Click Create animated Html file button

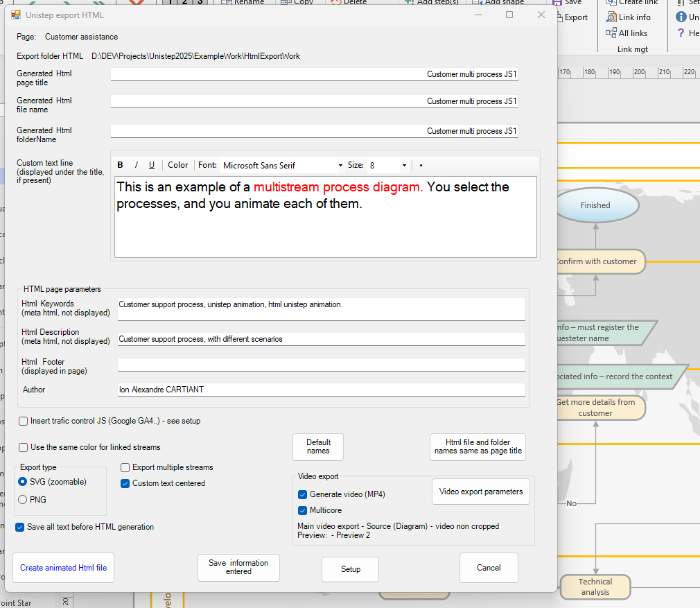(63, 568)
